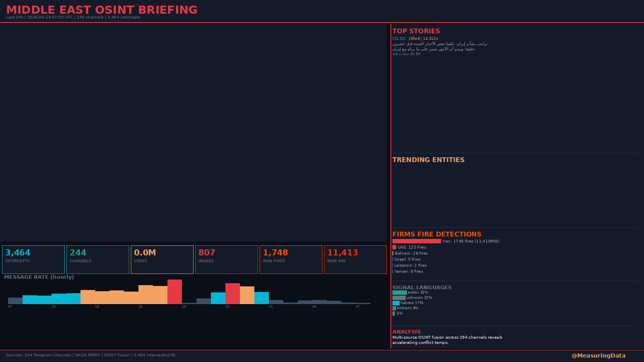This screenshot has width=644, height=362.
Task: Click the 244 CHANNELS stat card
Action: tap(98, 260)
